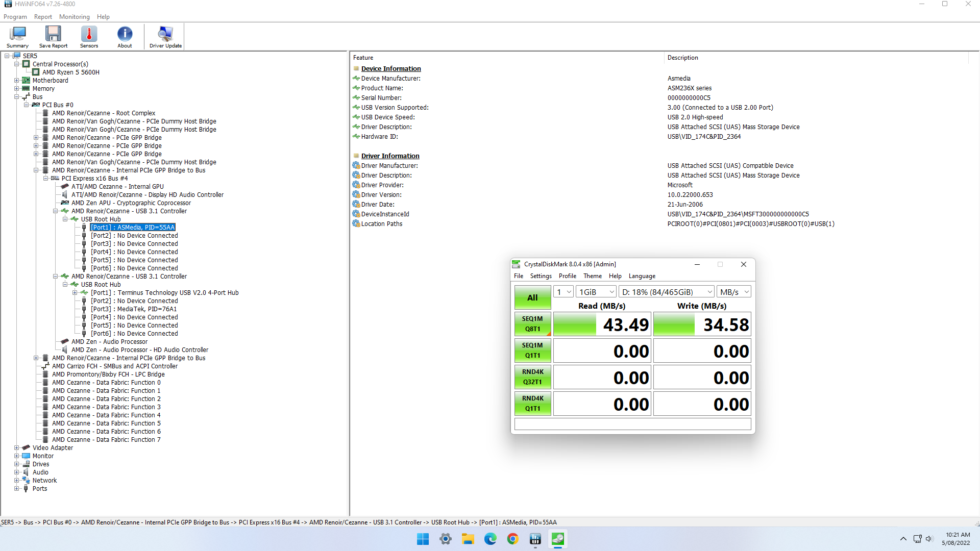Launch the Driver Update tool
Screen dimensions: 980x551
click(165, 37)
